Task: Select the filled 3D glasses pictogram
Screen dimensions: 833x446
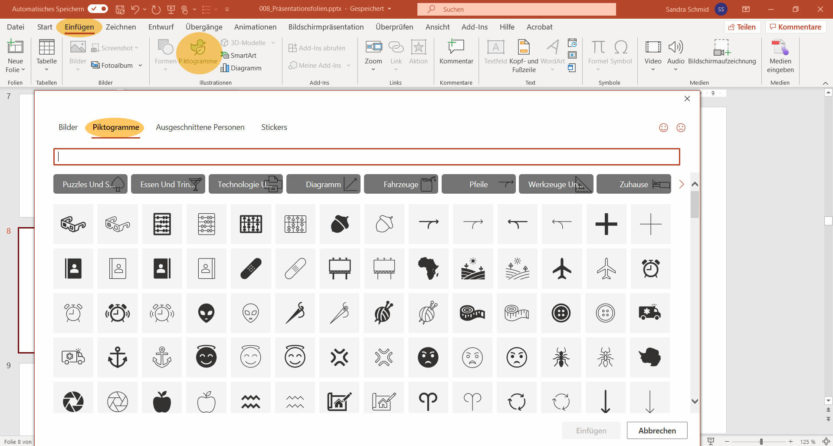Action: (73, 224)
